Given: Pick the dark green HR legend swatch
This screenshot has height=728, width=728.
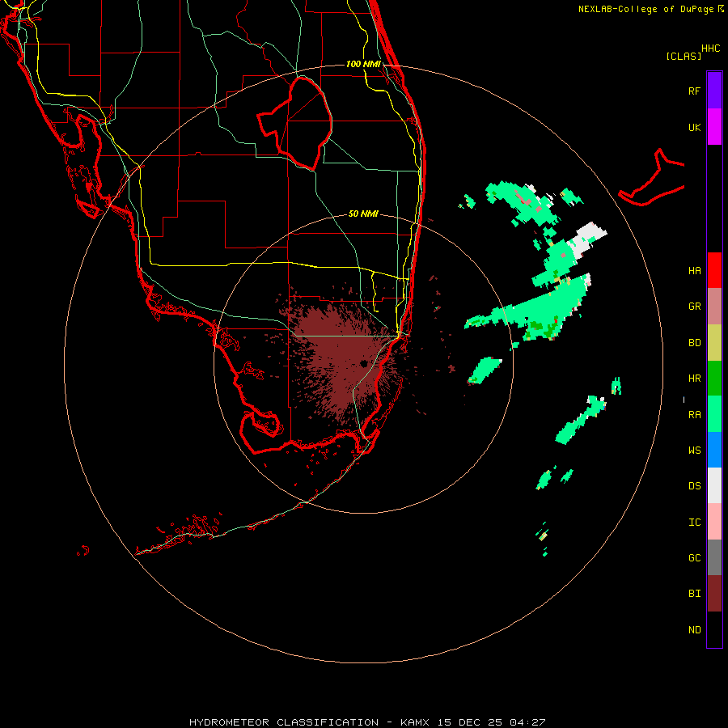Looking at the screenshot, I should (x=714, y=379).
